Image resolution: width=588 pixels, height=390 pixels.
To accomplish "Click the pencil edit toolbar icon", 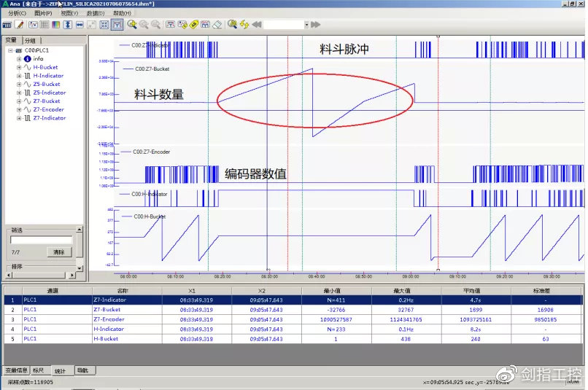I will click(20, 25).
